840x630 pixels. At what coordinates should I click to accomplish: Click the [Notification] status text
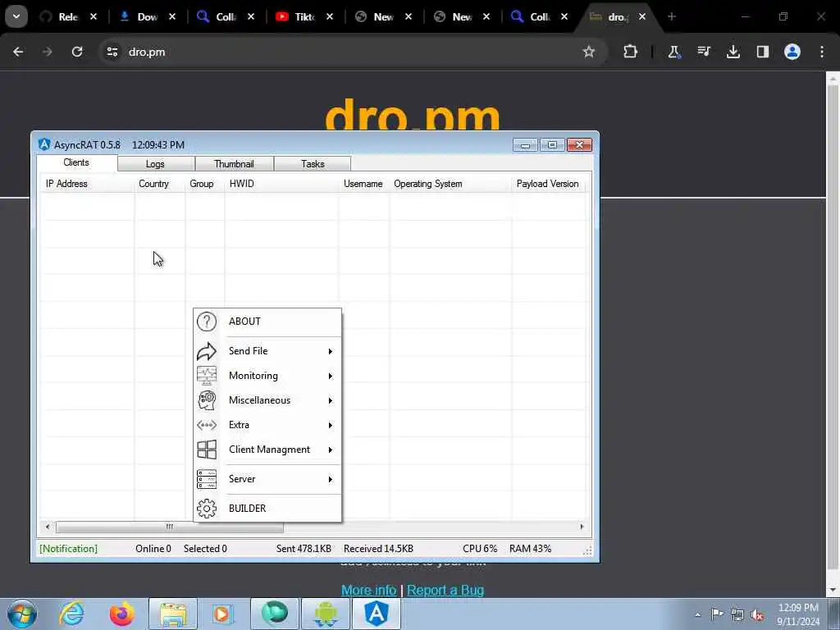[69, 549]
